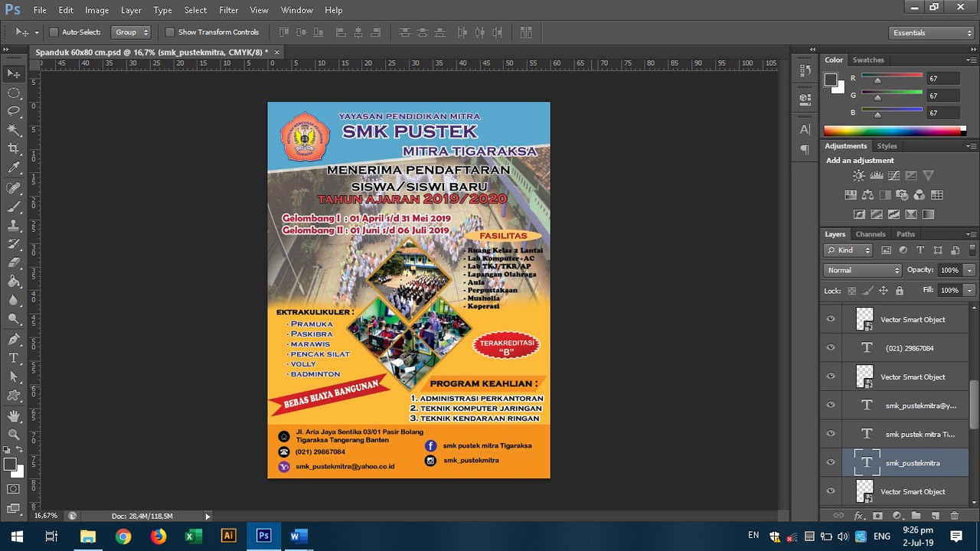Viewport: 980px width, 551px height.
Task: Select the Horizontal Type tool
Action: [14, 358]
